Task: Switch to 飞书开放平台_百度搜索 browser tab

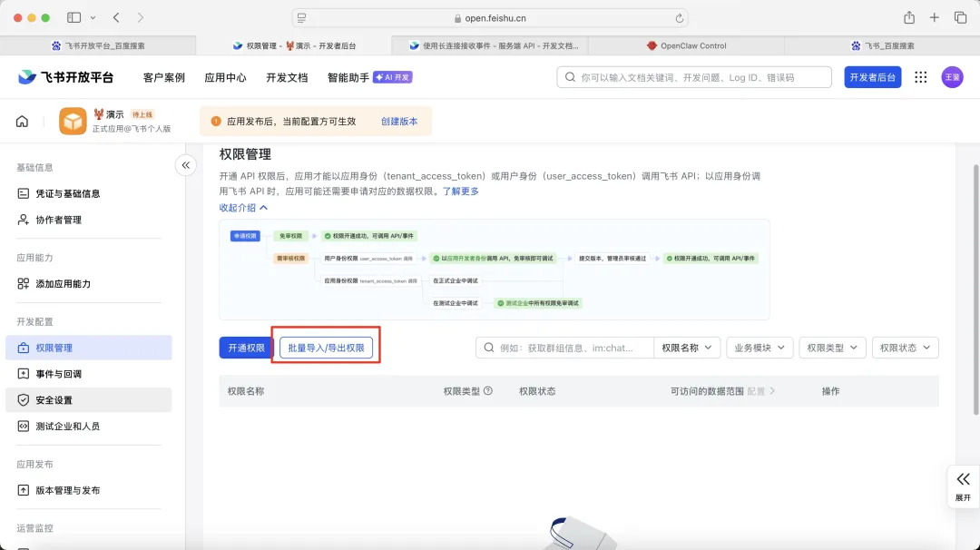Action: pos(98,45)
